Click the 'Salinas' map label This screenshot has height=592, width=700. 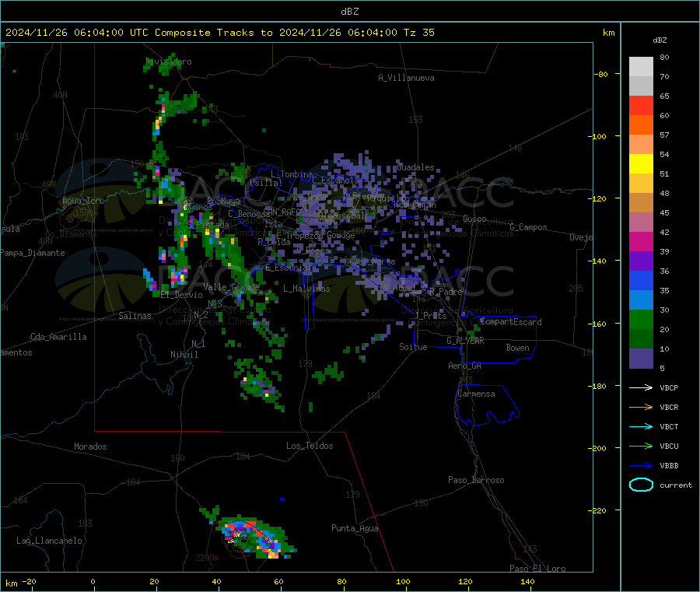[135, 316]
